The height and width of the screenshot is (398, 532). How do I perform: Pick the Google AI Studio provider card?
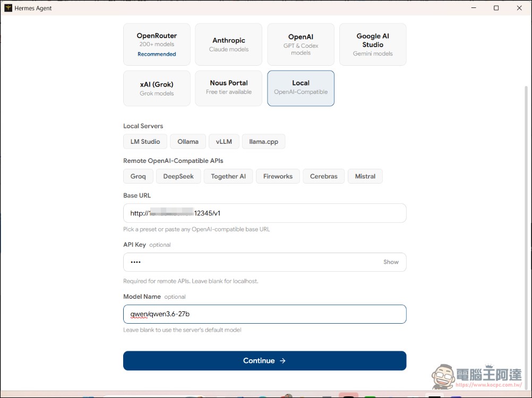[x=373, y=45]
